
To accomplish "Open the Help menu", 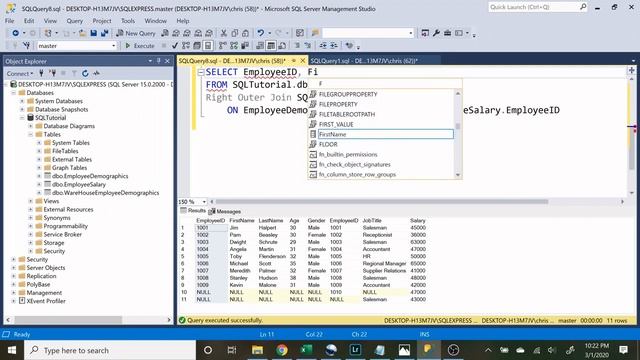I will [183, 21].
